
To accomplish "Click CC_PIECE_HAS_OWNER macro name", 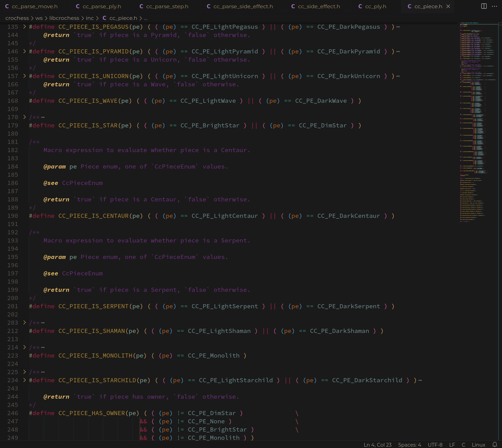I will (x=92, y=413).
